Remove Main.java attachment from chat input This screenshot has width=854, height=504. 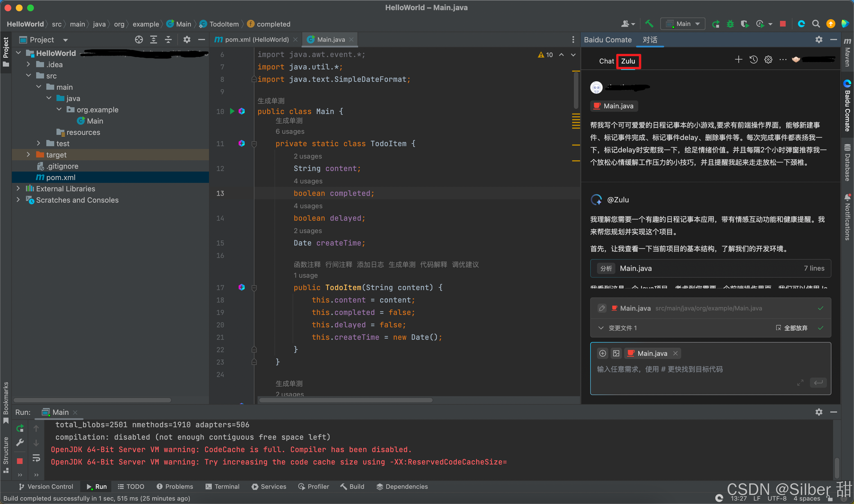(676, 353)
